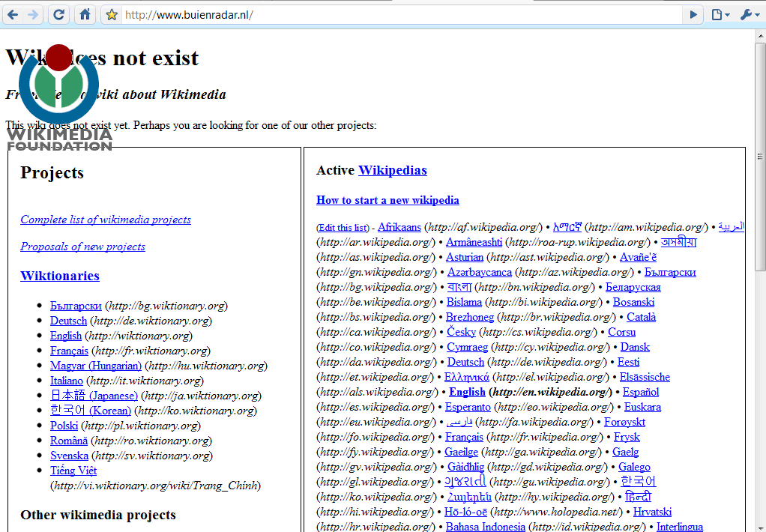
Task: Open the Esperanto Wikipedia link
Action: (468, 407)
